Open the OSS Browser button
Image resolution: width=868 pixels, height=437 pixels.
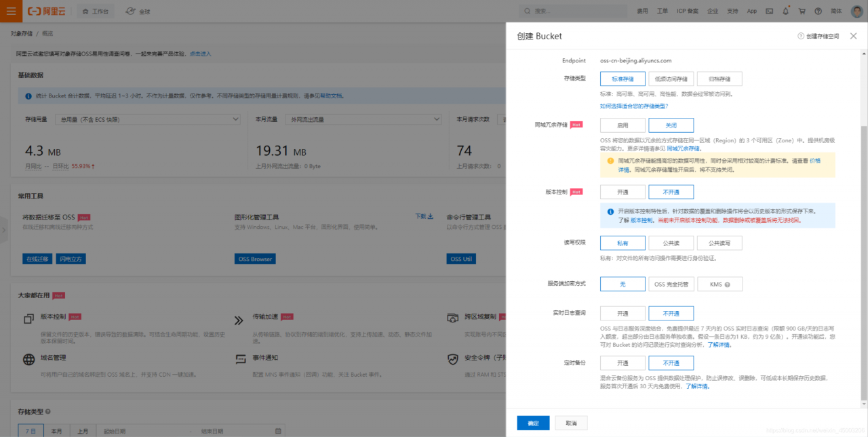pyautogui.click(x=255, y=259)
